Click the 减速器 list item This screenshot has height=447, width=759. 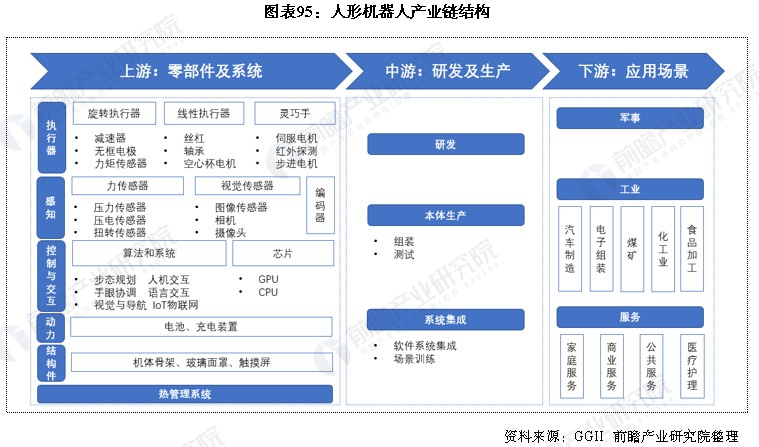pos(110,138)
